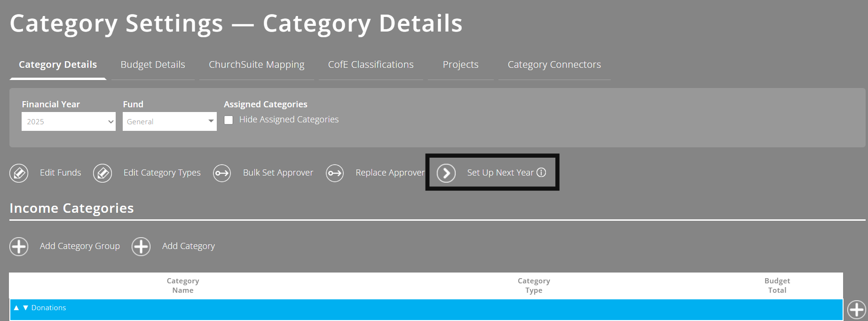Go to the Projects tab

(461, 65)
